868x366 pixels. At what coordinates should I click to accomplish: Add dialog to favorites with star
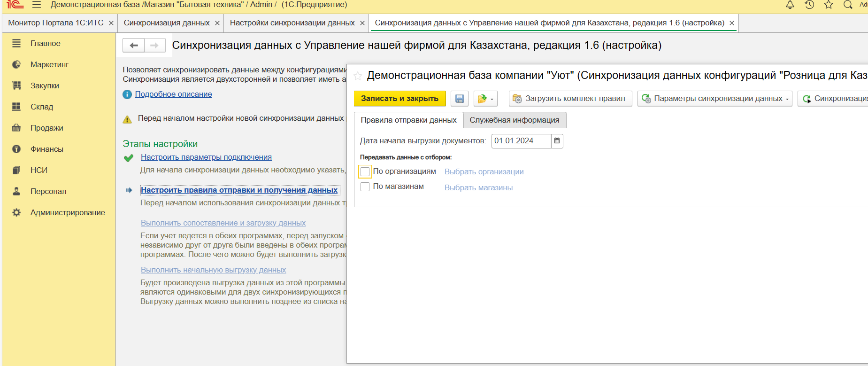pyautogui.click(x=358, y=76)
